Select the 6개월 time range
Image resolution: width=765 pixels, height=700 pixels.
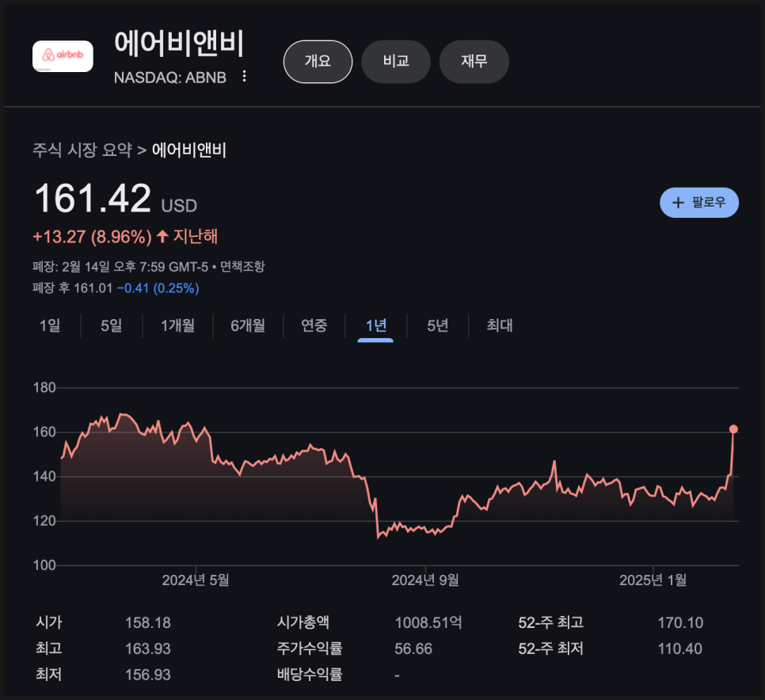pyautogui.click(x=248, y=325)
